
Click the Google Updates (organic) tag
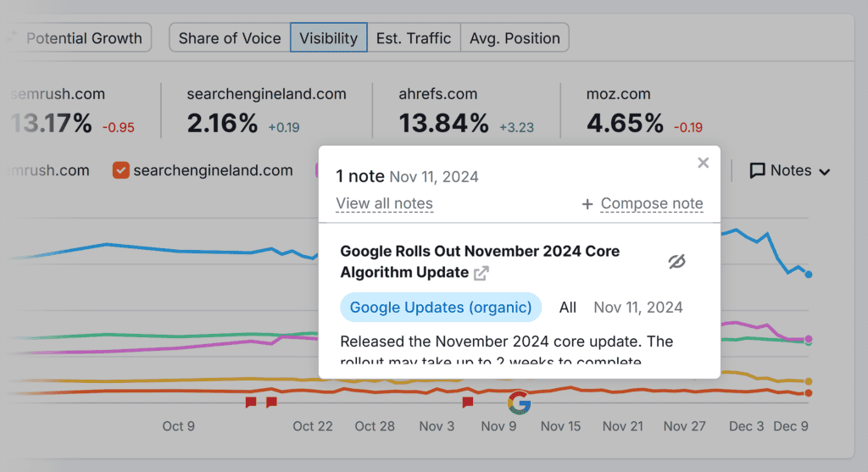tap(441, 307)
